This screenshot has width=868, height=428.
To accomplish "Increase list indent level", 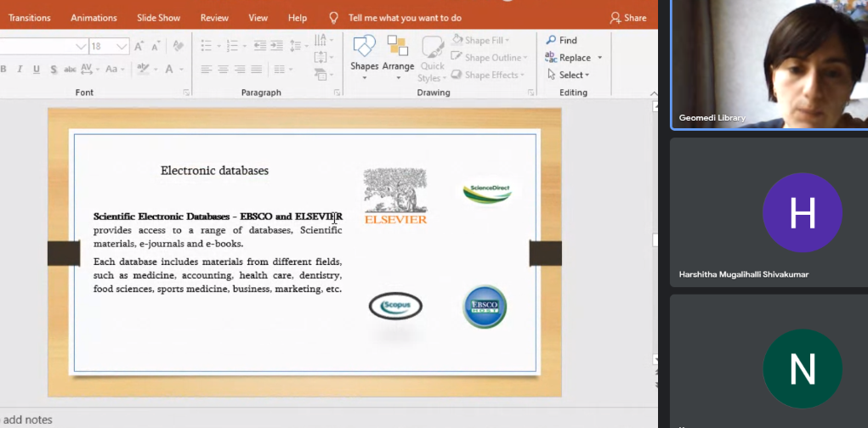I will pyautogui.click(x=277, y=46).
